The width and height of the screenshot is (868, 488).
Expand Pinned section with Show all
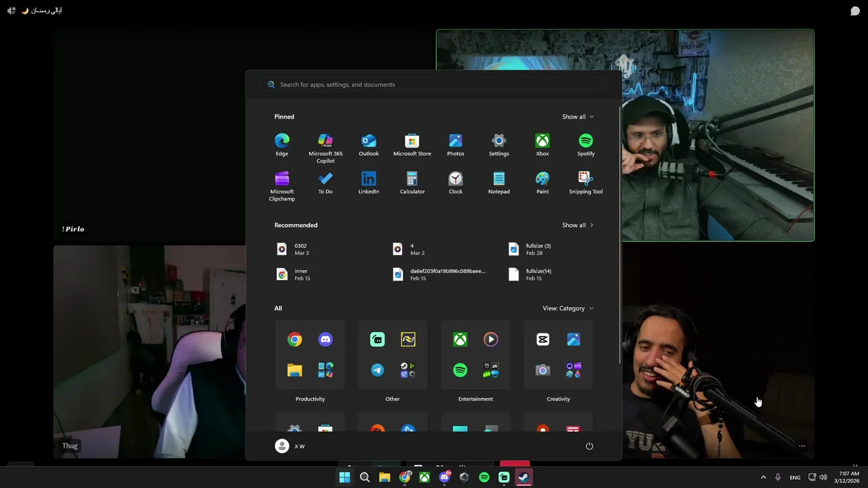tap(578, 117)
